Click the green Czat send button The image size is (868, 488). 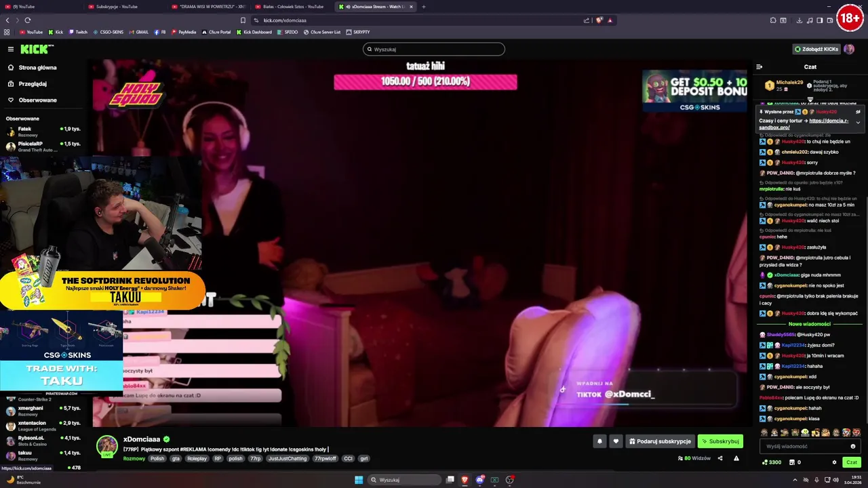click(x=852, y=462)
